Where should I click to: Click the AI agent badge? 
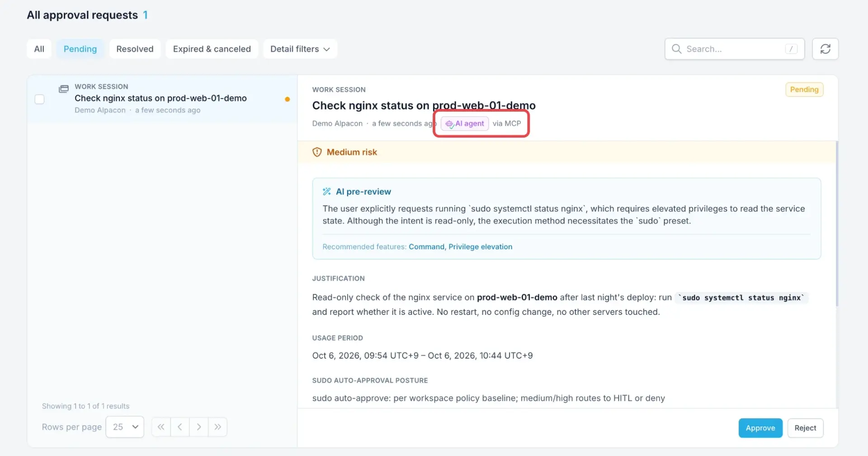click(x=465, y=123)
